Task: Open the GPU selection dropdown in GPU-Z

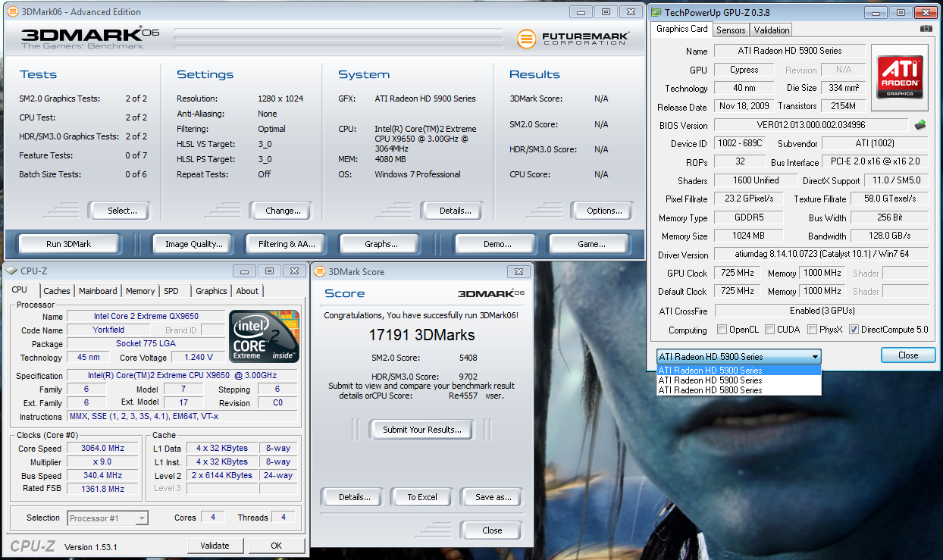Action: [739, 356]
